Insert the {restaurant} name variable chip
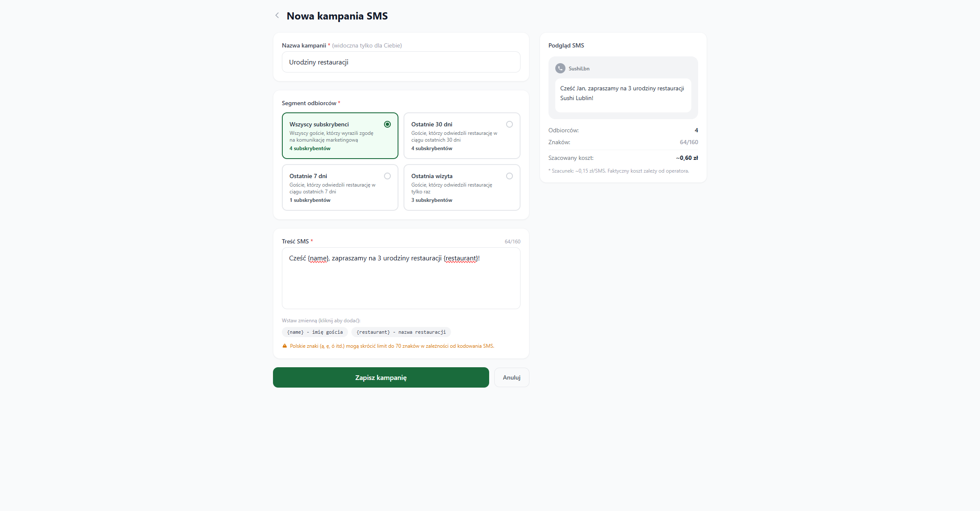This screenshot has width=980, height=511. coord(401,332)
